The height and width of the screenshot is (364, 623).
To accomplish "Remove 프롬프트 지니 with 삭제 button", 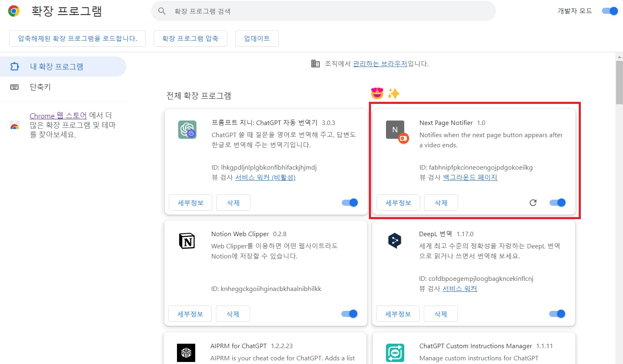I will [x=233, y=202].
